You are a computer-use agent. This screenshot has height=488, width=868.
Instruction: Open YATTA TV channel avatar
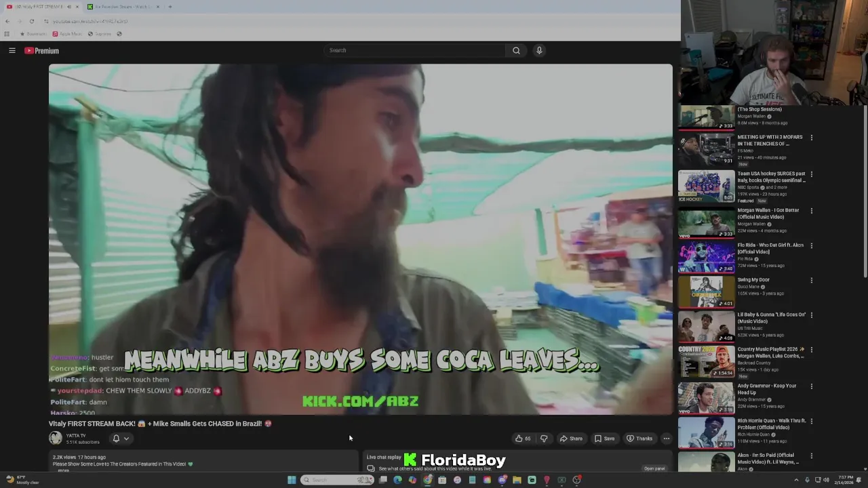[56, 439]
